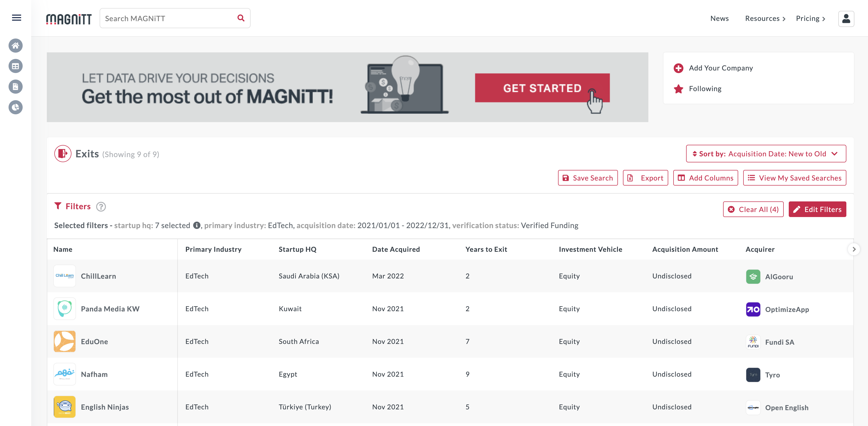Click the English Ninjas logo
The height and width of the screenshot is (426, 868).
click(65, 407)
